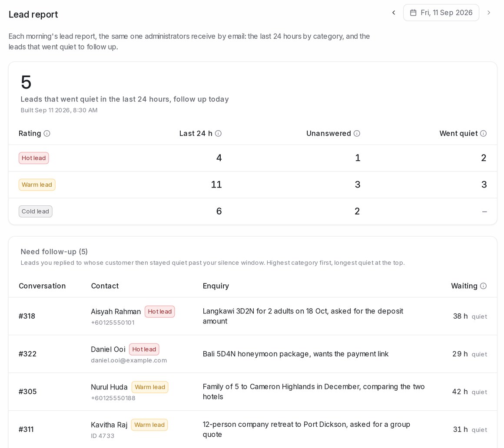
Task: Open conversation #318
Action: click(x=27, y=316)
